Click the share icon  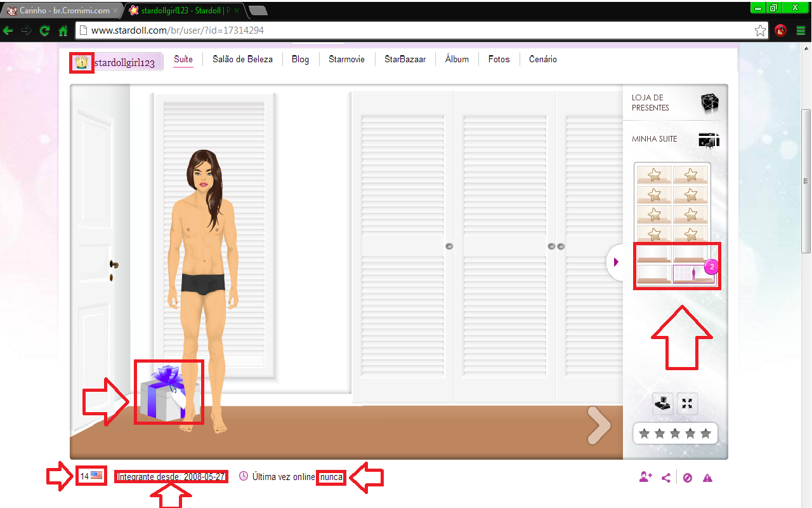coord(666,478)
